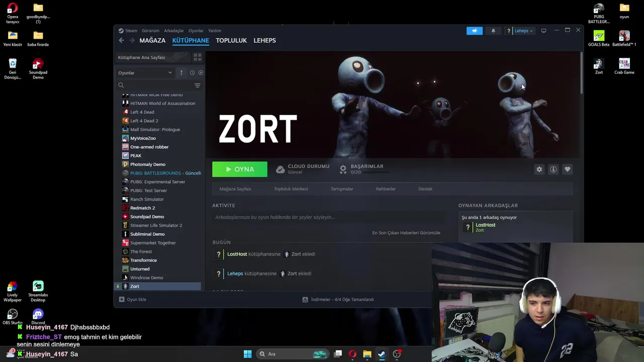644x362 pixels.
Task: Open the Rehberler link
Action: [x=386, y=189]
